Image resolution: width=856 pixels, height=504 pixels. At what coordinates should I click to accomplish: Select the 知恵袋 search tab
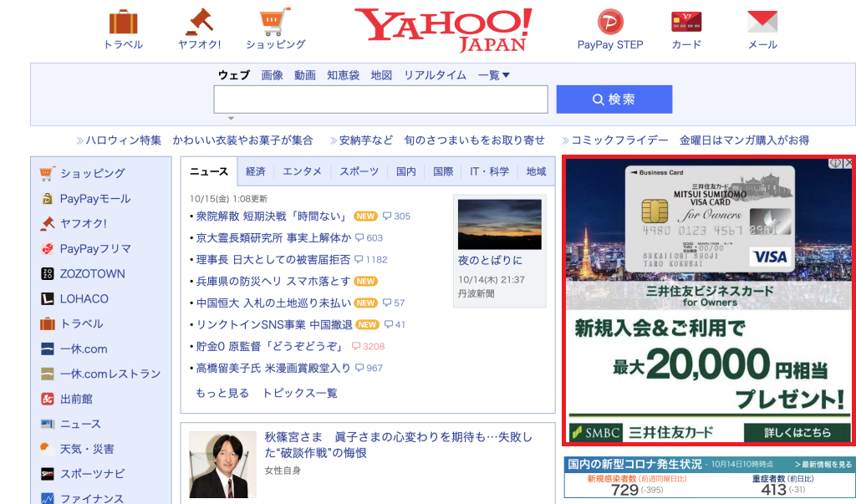point(343,75)
